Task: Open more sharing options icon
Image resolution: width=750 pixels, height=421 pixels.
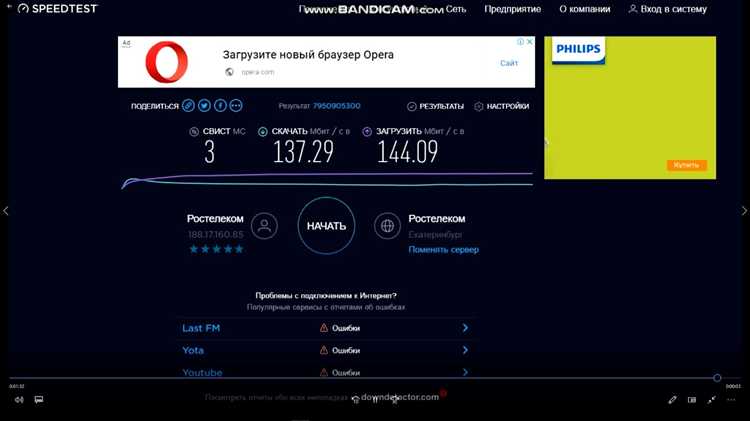Action: (x=236, y=106)
